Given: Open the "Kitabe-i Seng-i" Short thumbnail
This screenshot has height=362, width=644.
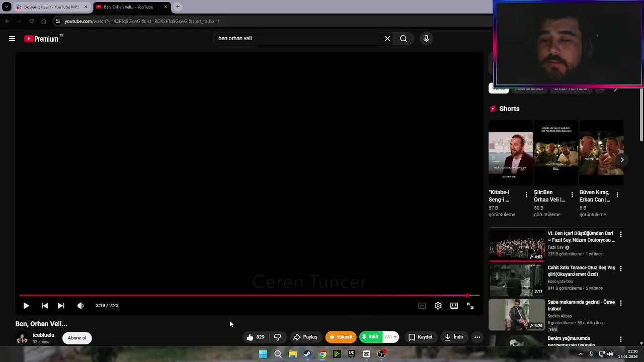Looking at the screenshot, I should click(510, 153).
